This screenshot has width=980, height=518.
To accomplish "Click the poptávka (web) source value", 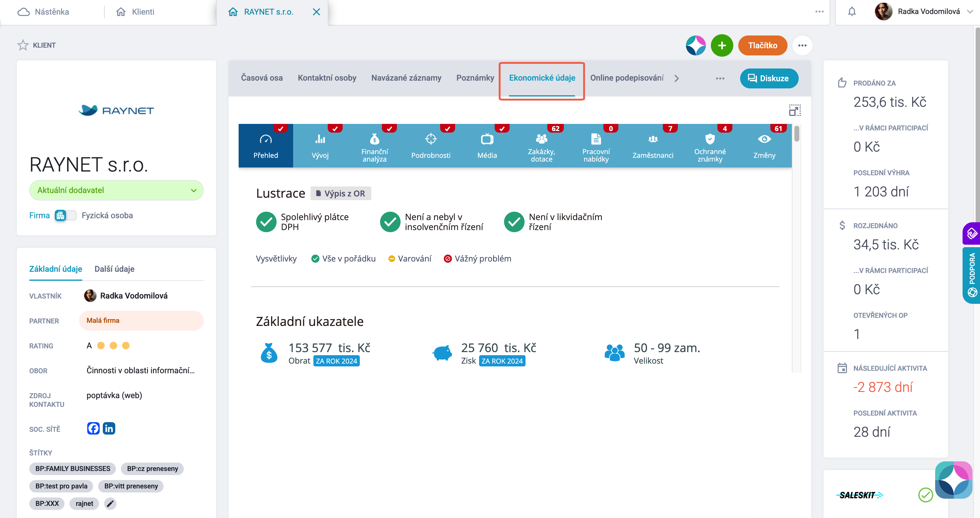I will point(114,395).
